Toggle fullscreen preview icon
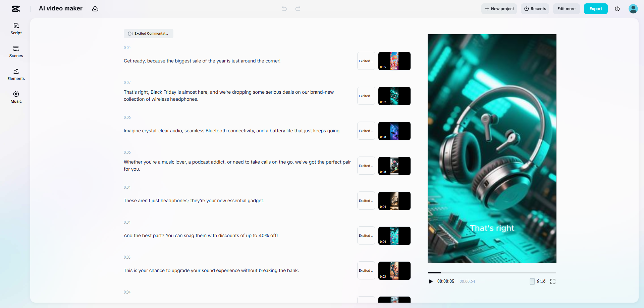The height and width of the screenshot is (308, 644). [x=553, y=281]
